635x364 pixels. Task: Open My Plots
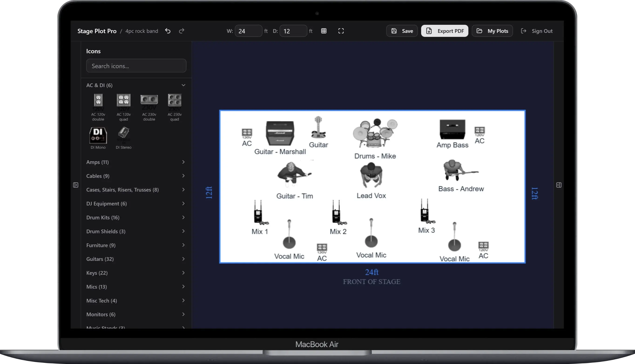492,31
